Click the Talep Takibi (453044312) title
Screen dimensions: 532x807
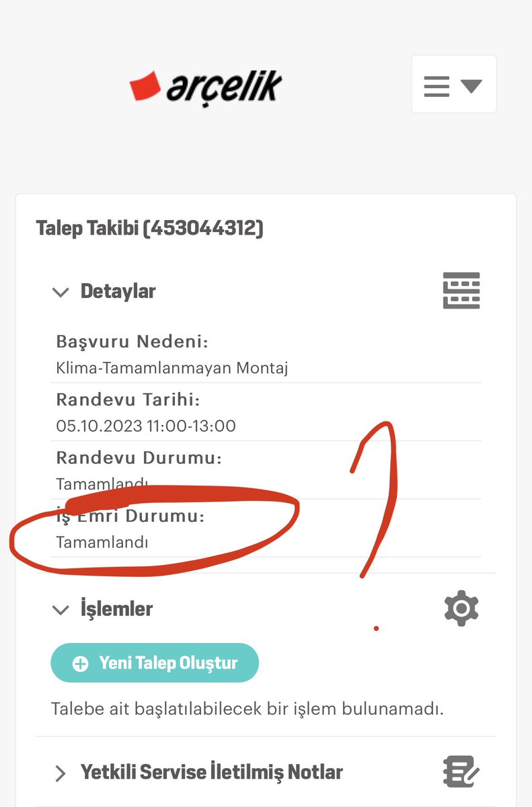point(150,229)
